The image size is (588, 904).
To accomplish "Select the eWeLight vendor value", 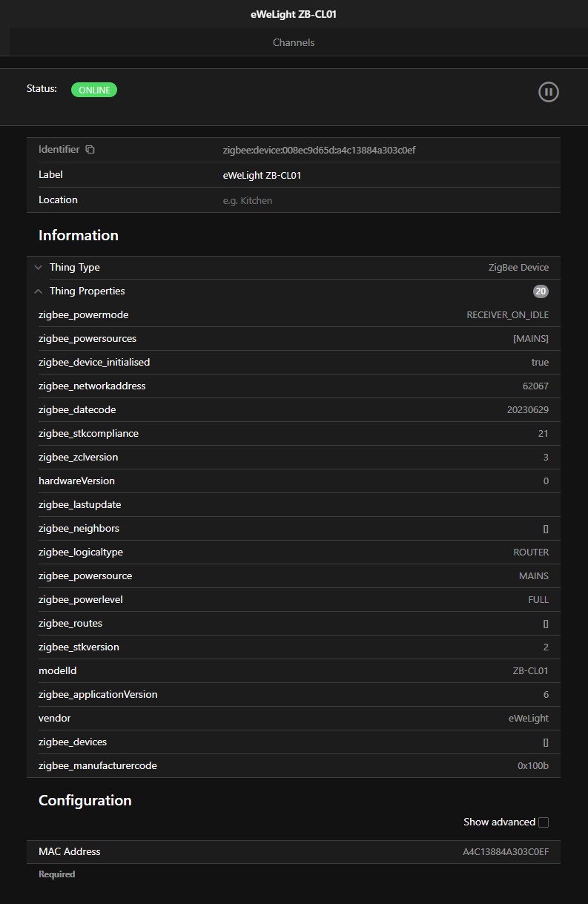I will 529,719.
